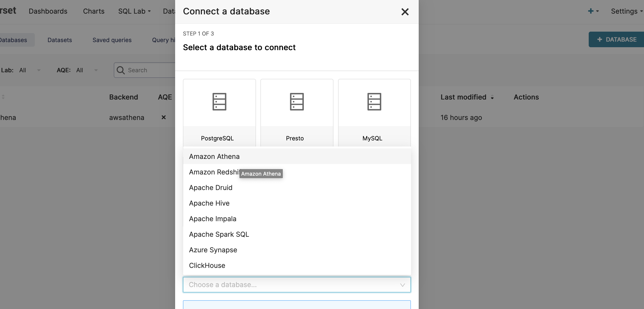
Task: Click the + DATABASE button
Action: click(616, 39)
